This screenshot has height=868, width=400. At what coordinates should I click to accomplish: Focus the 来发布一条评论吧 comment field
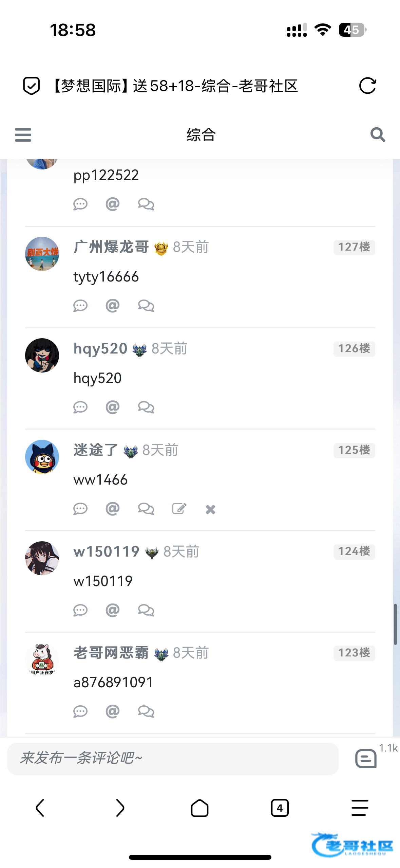coord(173,758)
